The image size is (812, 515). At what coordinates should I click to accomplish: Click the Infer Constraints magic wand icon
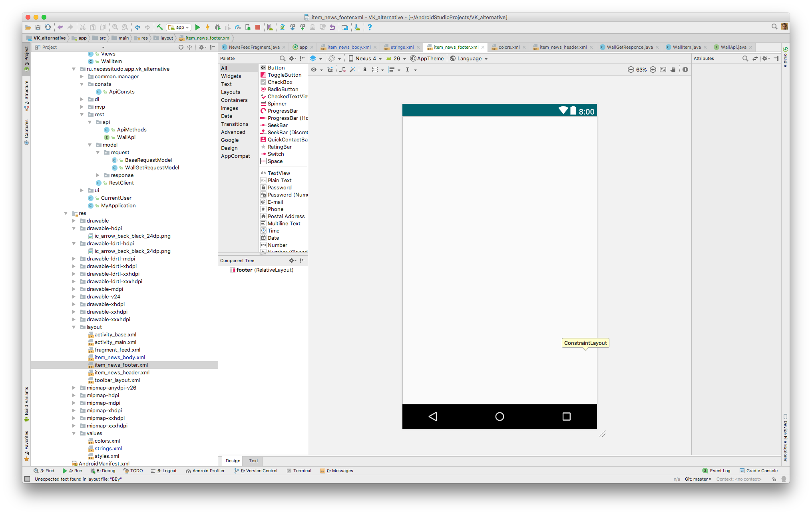point(352,70)
